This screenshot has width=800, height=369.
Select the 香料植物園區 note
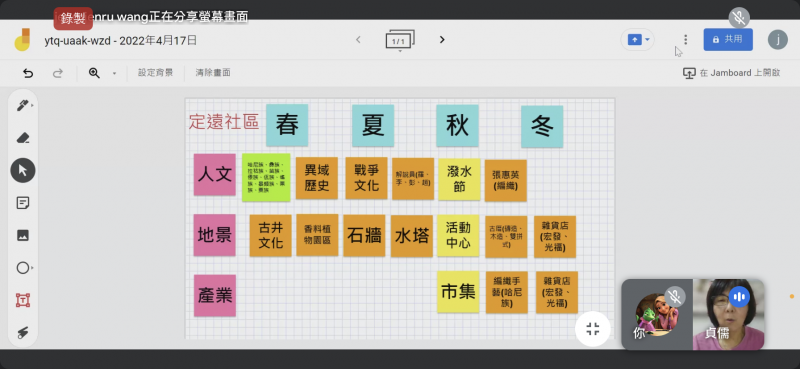pyautogui.click(x=317, y=235)
